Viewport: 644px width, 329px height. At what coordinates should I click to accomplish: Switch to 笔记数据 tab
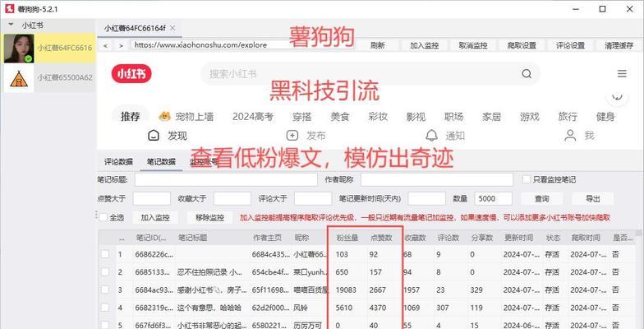coord(161,162)
